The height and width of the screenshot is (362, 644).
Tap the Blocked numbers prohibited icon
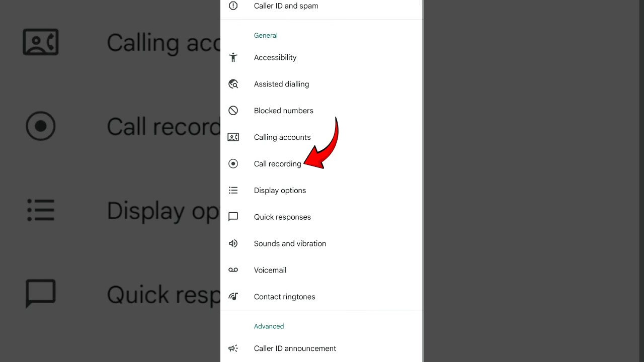(x=233, y=111)
